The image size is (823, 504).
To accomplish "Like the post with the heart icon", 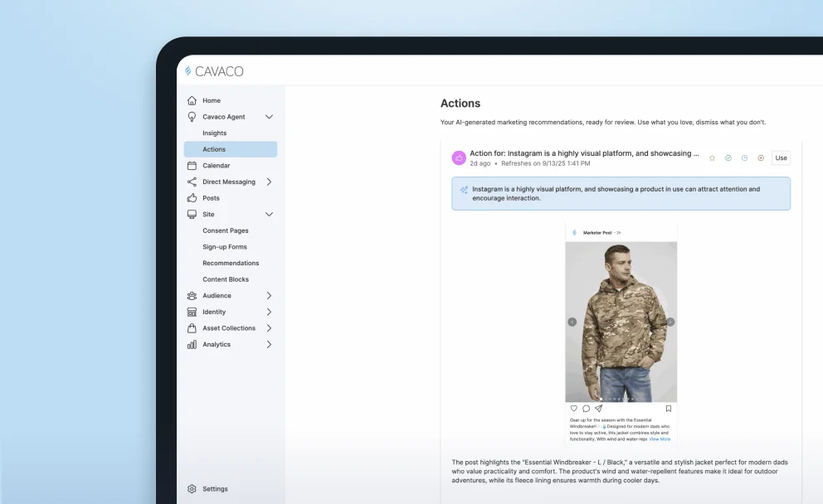I will point(573,409).
